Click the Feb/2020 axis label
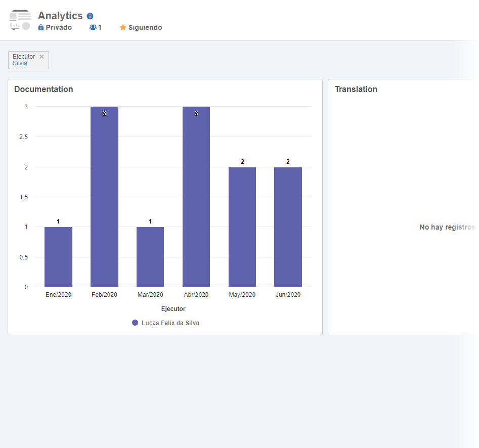479x448 pixels. click(x=105, y=295)
